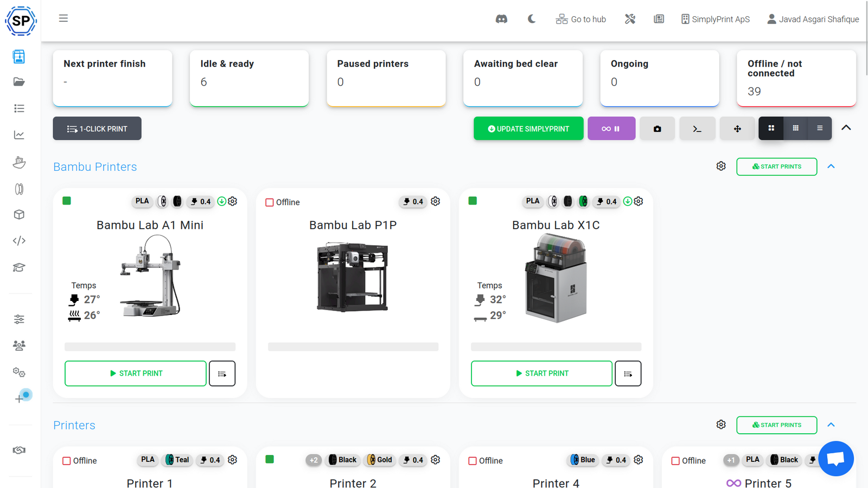Click the camera snapshot toolbar button
The height and width of the screenshot is (488, 868).
(657, 129)
